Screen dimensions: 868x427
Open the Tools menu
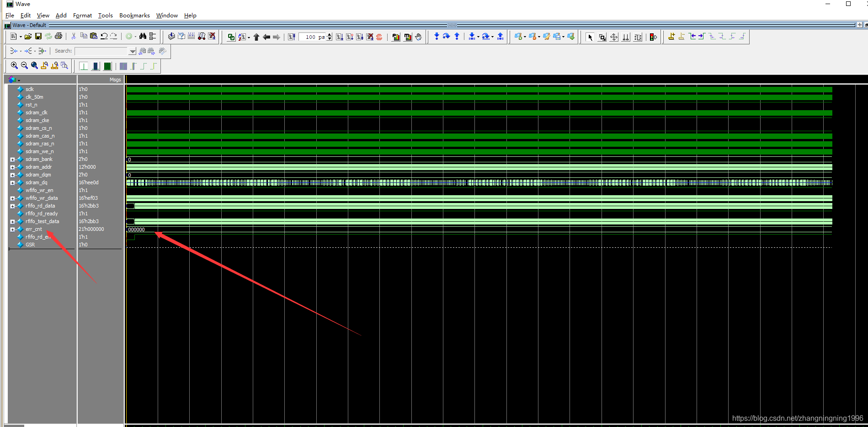pyautogui.click(x=105, y=15)
